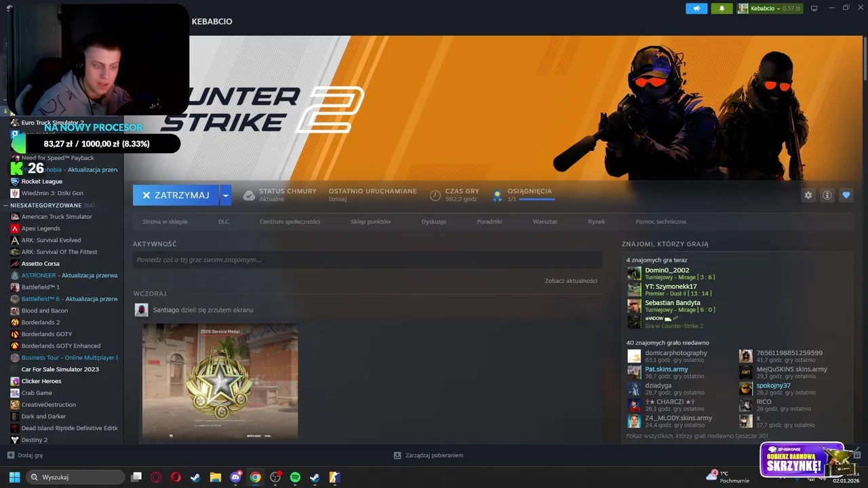Click the play time clock icon
The height and width of the screenshot is (488, 868).
[435, 195]
